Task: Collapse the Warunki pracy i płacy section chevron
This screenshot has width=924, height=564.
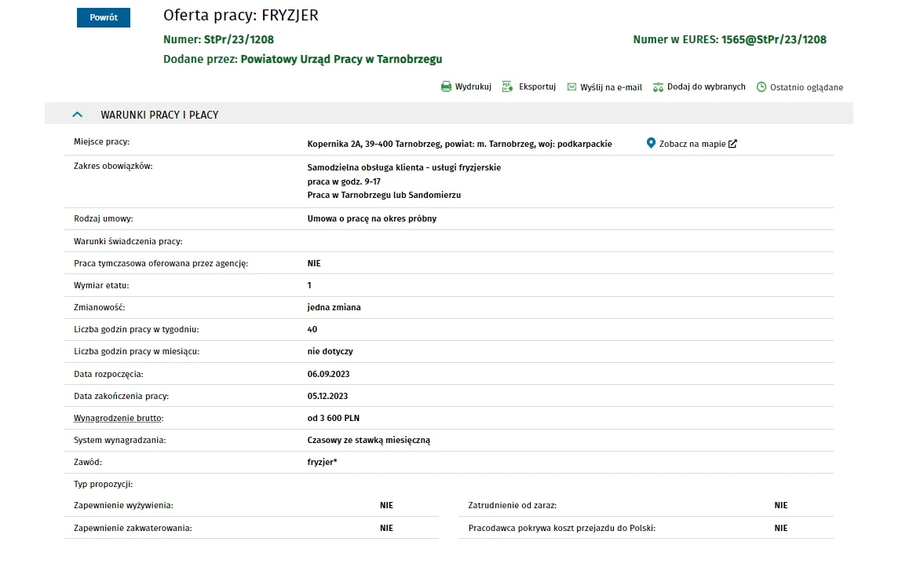Action: (x=77, y=115)
